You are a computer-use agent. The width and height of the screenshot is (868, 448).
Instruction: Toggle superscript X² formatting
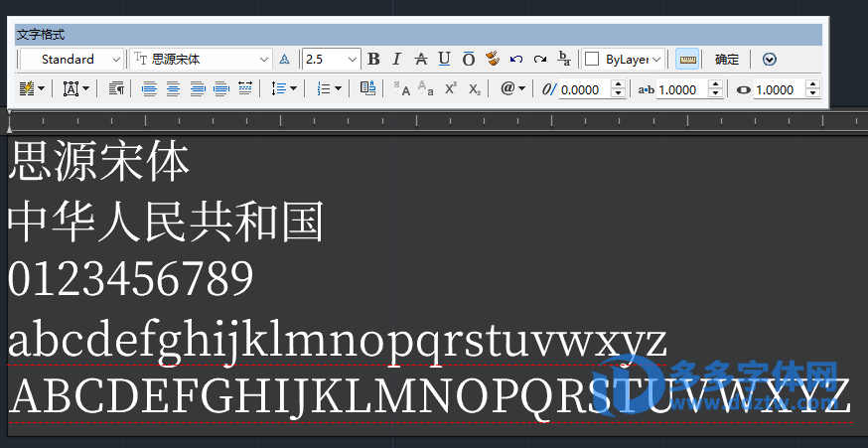tap(451, 88)
